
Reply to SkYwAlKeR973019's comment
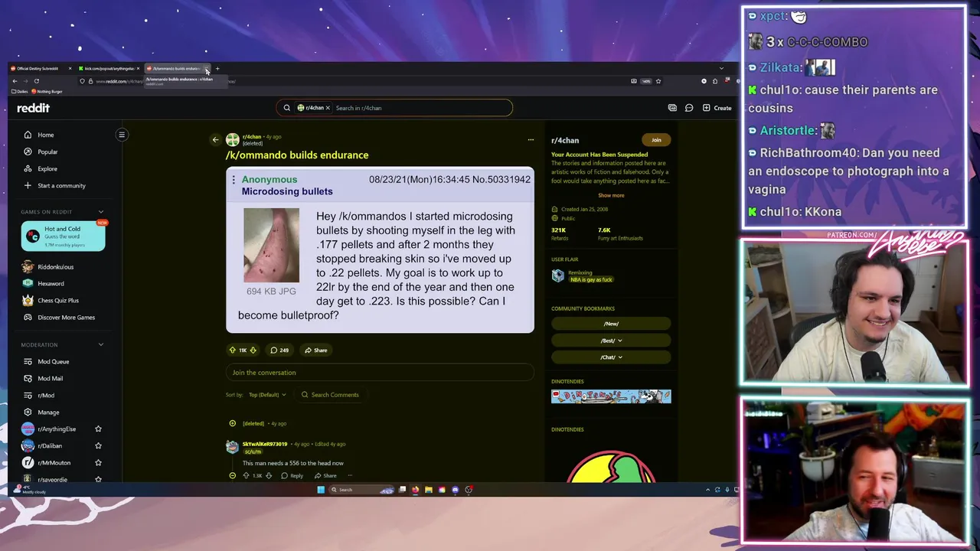point(292,475)
